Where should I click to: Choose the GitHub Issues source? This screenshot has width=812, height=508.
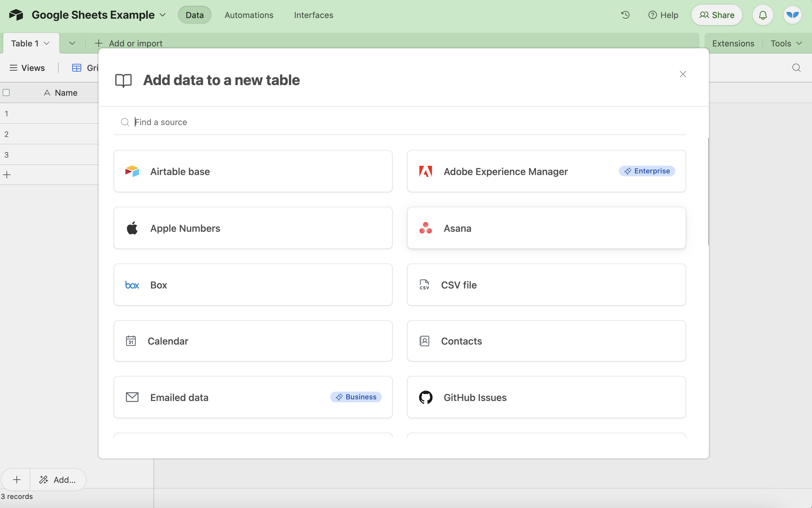tap(546, 397)
